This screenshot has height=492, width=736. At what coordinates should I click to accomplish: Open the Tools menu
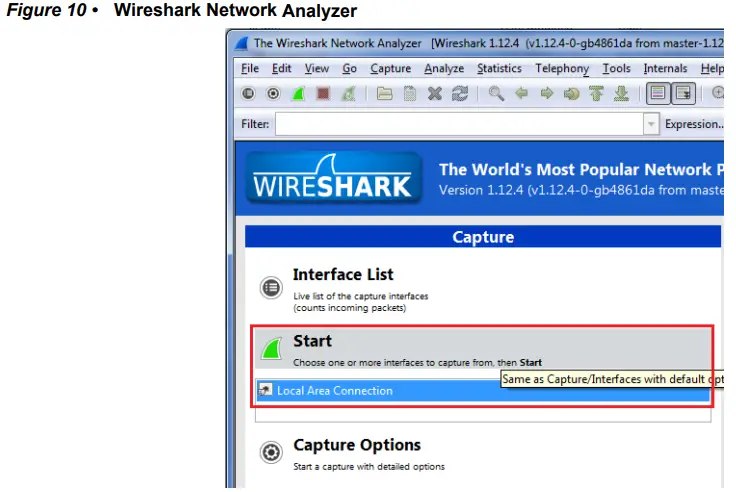click(x=616, y=69)
